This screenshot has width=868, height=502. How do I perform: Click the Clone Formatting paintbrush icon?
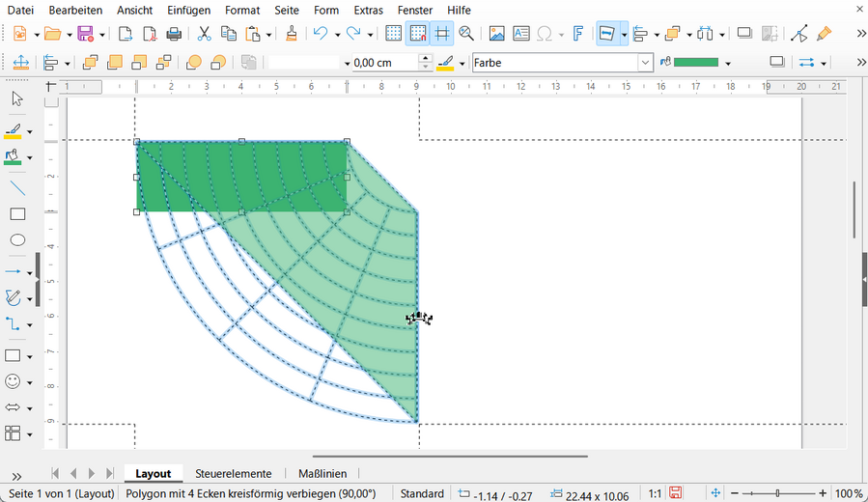coord(292,34)
